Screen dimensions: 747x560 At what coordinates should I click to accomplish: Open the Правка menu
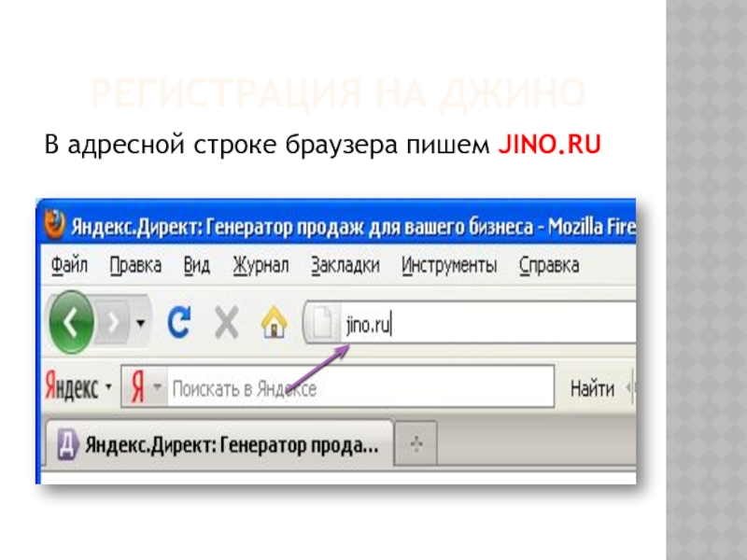135,265
